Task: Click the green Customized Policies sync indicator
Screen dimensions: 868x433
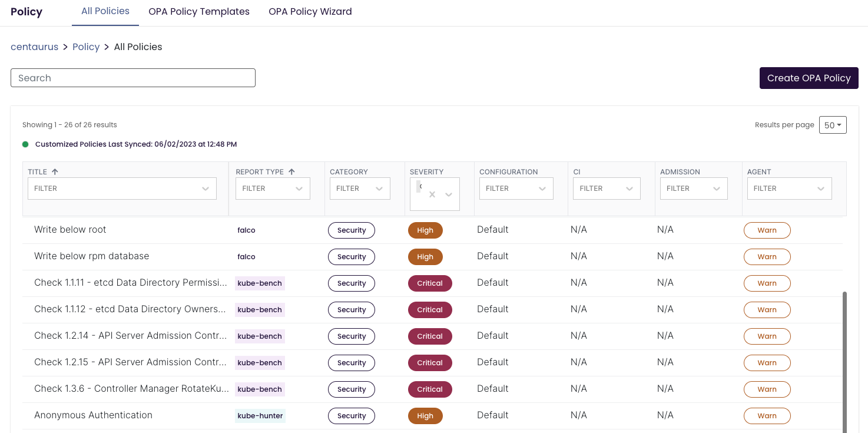Action: point(24,144)
